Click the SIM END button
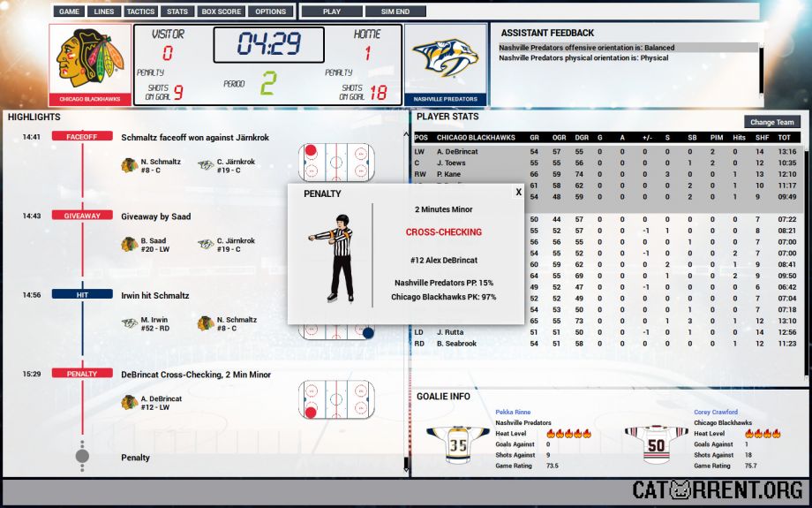This screenshot has height=508, width=812. pos(395,11)
